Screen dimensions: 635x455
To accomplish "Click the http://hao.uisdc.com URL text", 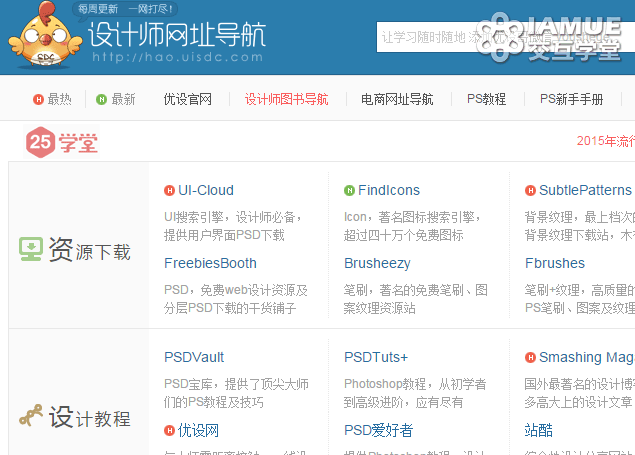I will pos(177,57).
